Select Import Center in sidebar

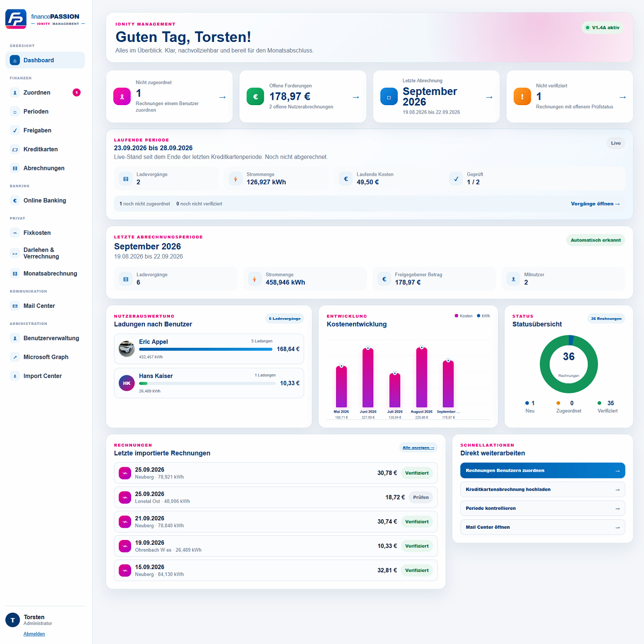tap(45, 376)
